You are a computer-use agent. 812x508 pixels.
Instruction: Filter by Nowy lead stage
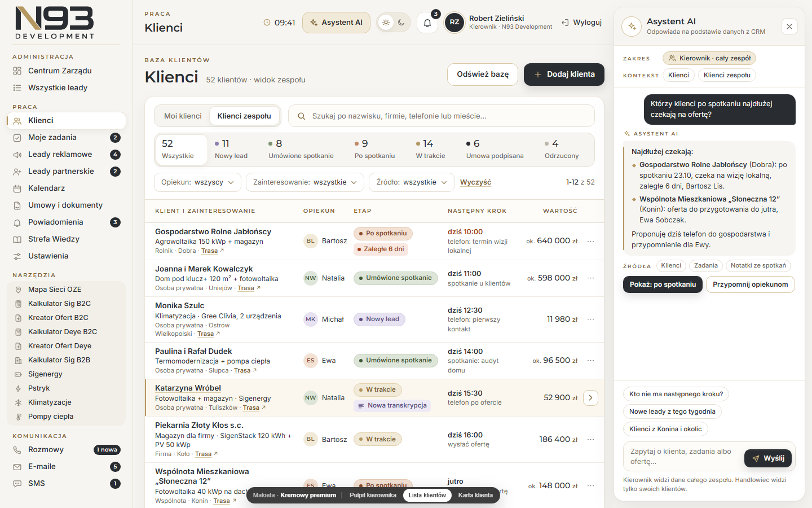[231, 150]
